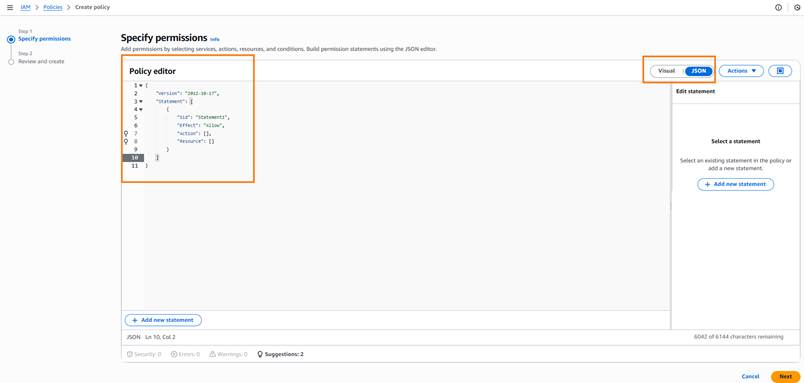Click the Select a statement heading
Viewport: 804px width, 383px height.
click(735, 141)
